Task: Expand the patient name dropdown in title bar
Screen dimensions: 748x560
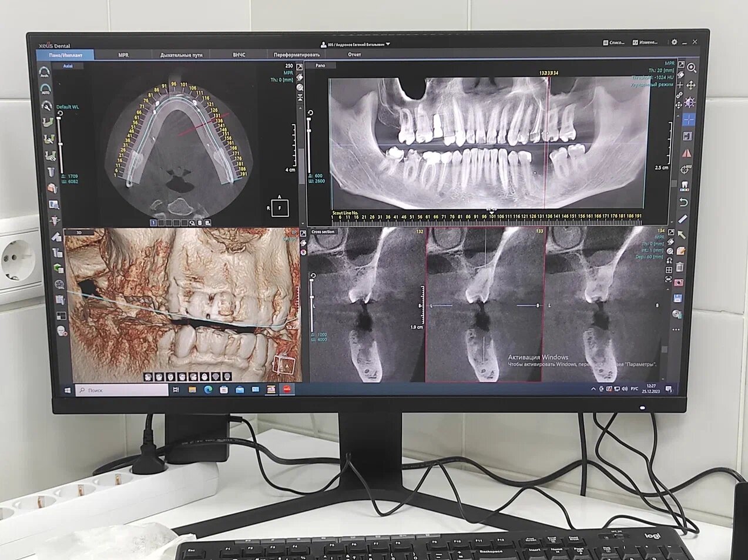Action: coord(388,44)
